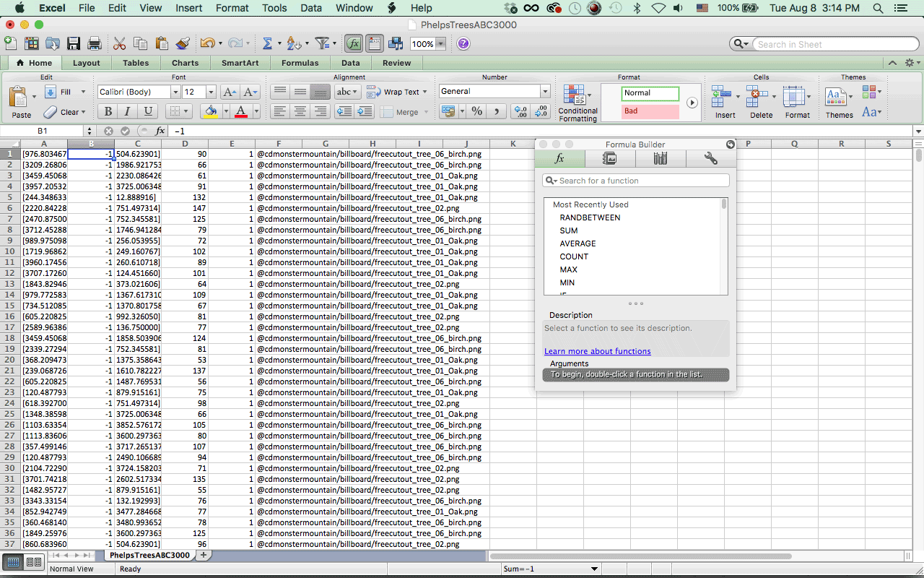This screenshot has width=924, height=578.
Task: Click the New Workbook icon
Action: point(11,43)
